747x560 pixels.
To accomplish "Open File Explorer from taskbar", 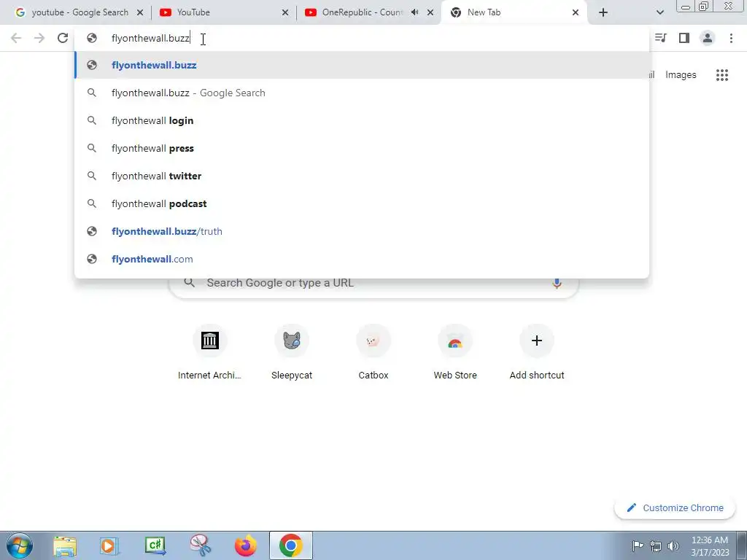I will click(x=65, y=545).
